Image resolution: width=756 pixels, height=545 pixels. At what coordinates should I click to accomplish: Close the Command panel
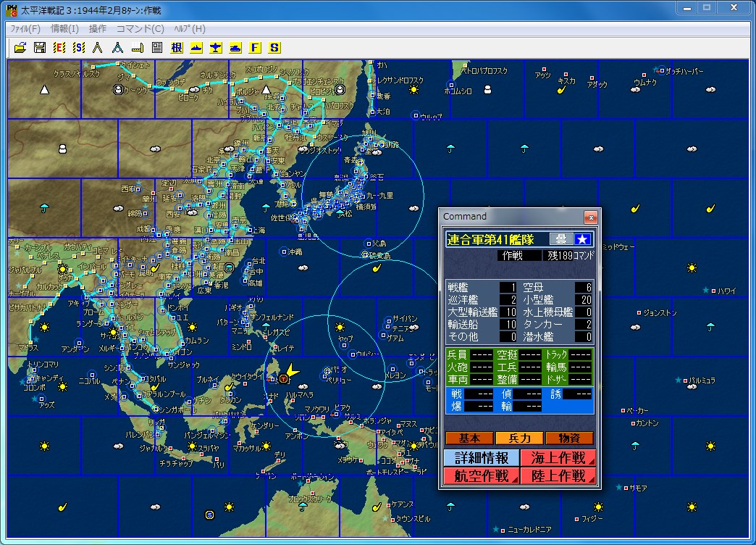click(591, 217)
